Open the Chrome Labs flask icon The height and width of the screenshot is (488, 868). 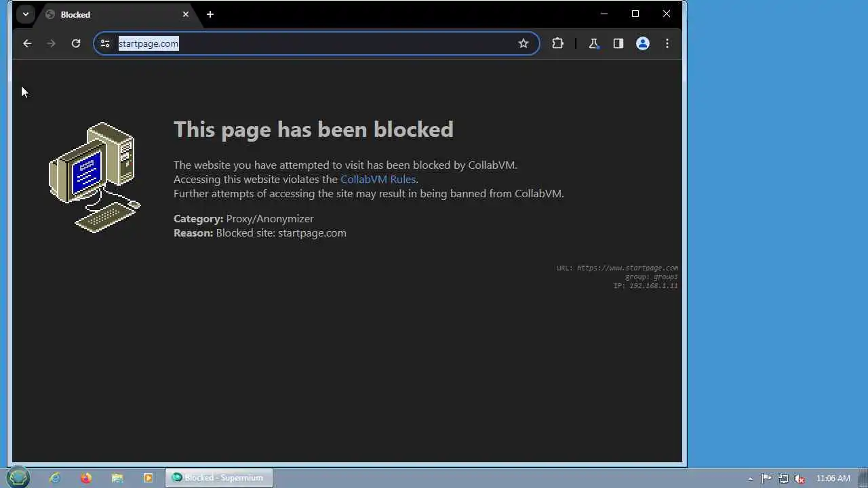[x=594, y=43]
